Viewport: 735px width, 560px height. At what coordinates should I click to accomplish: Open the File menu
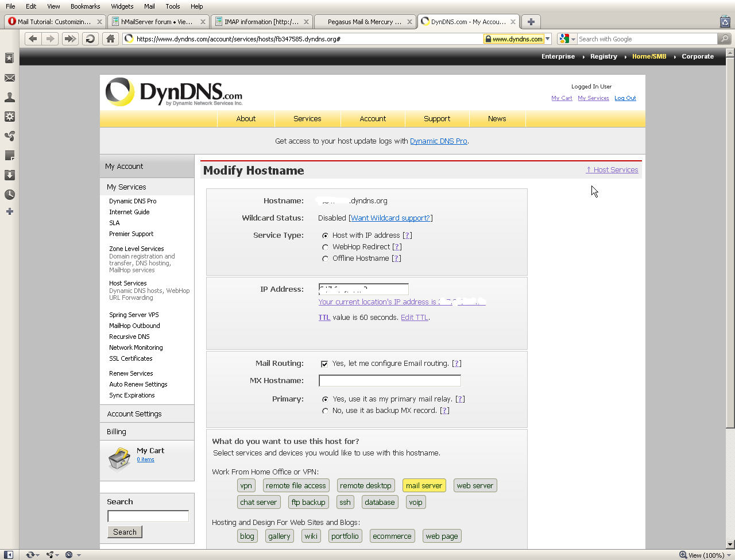point(10,6)
